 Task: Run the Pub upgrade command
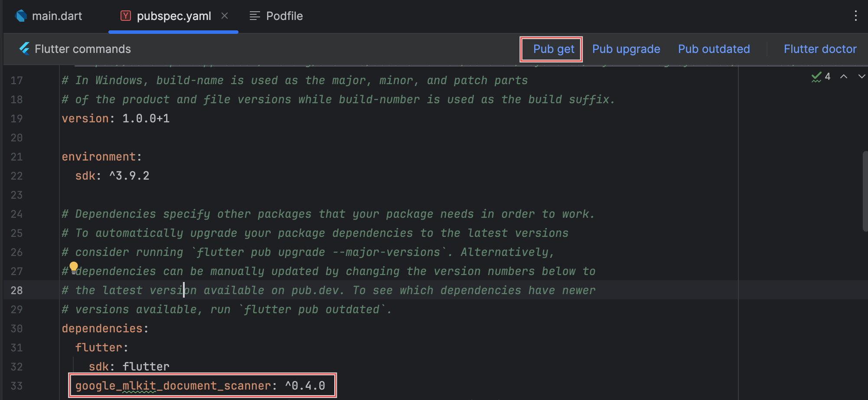[626, 49]
